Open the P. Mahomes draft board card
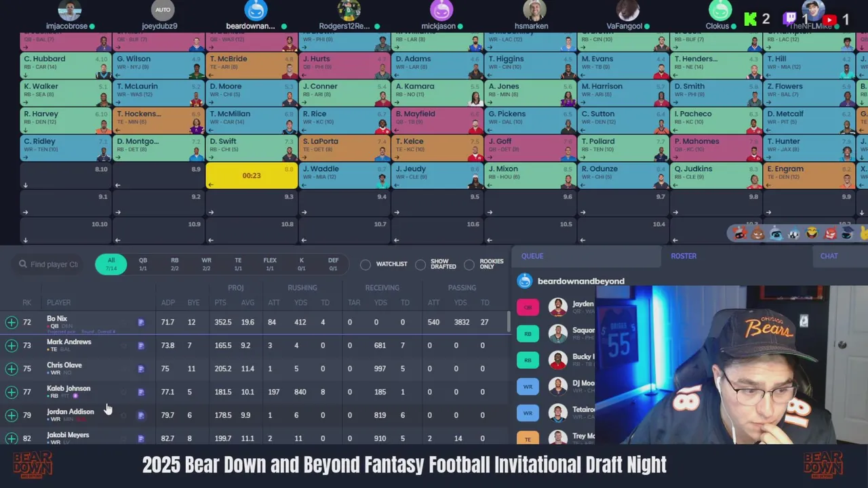The image size is (868, 488). point(715,148)
